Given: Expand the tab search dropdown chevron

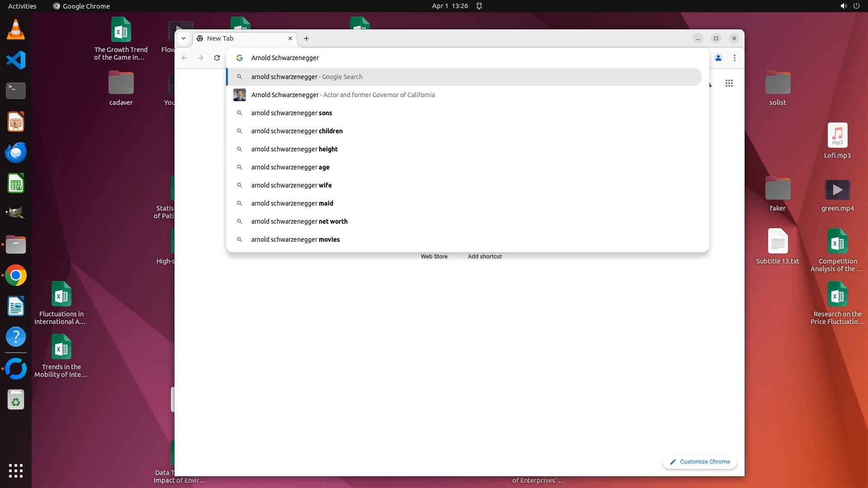Looking at the screenshot, I should coord(184,38).
